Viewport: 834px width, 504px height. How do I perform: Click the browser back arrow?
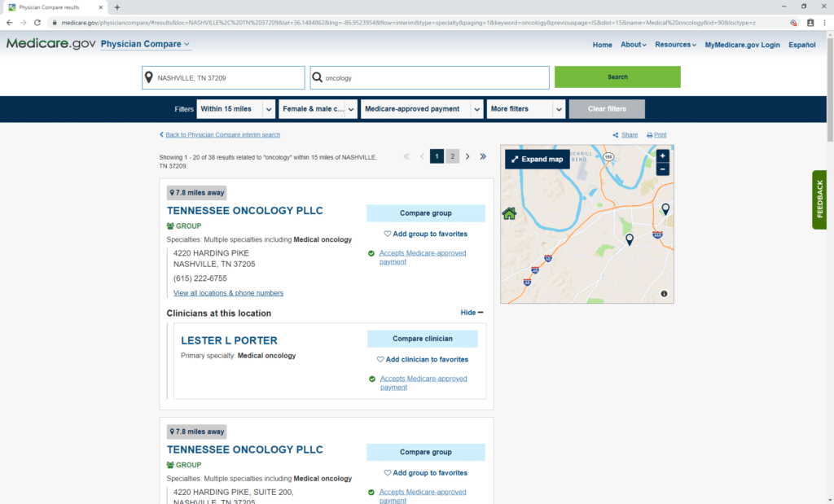pyautogui.click(x=9, y=23)
